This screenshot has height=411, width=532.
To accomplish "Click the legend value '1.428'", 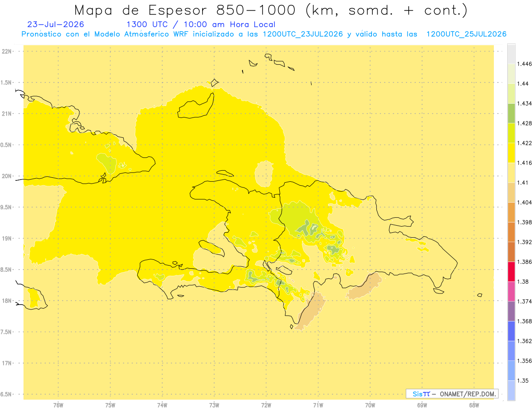I will pos(524,123).
